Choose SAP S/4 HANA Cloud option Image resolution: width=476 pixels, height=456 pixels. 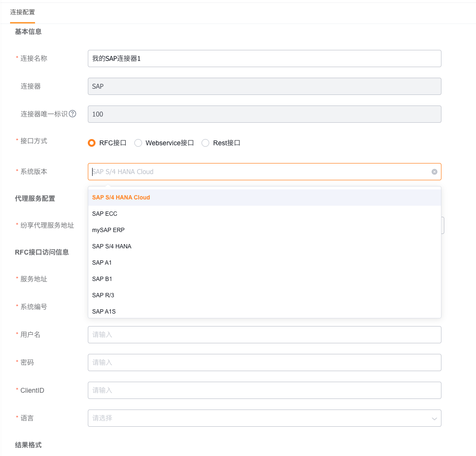(264, 198)
